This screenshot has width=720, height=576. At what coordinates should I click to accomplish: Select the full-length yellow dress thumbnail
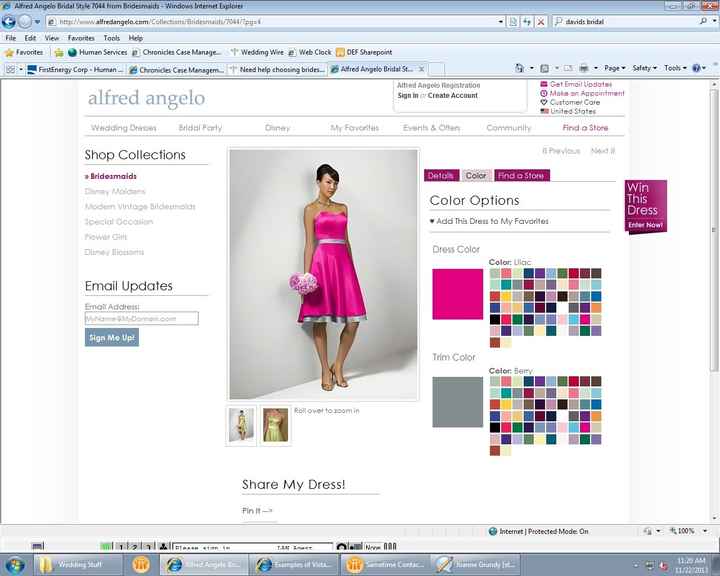241,425
